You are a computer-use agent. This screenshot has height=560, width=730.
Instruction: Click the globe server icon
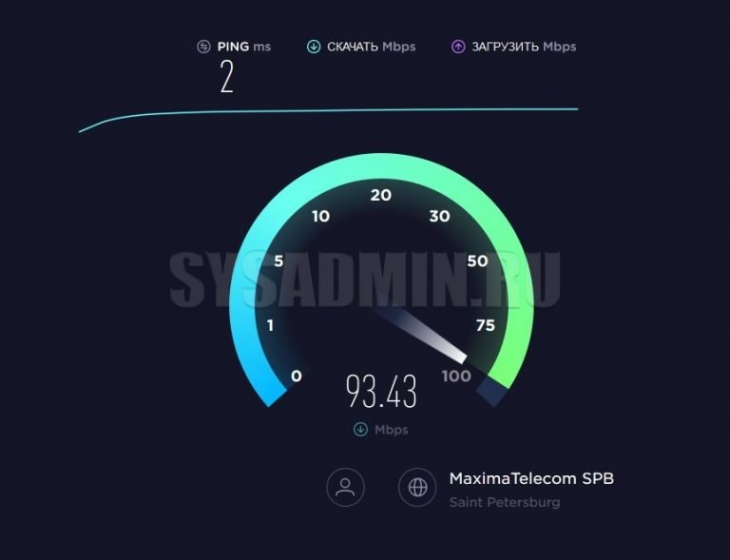coord(417,487)
